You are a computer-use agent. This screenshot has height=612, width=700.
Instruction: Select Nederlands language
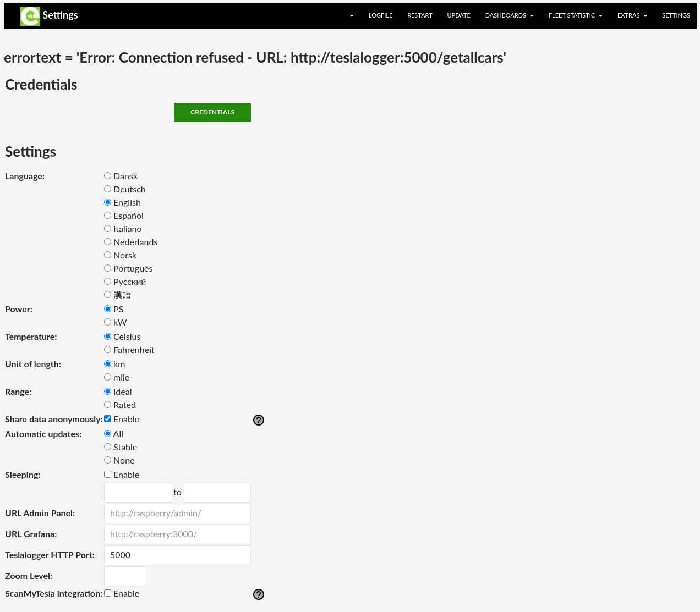coord(108,242)
